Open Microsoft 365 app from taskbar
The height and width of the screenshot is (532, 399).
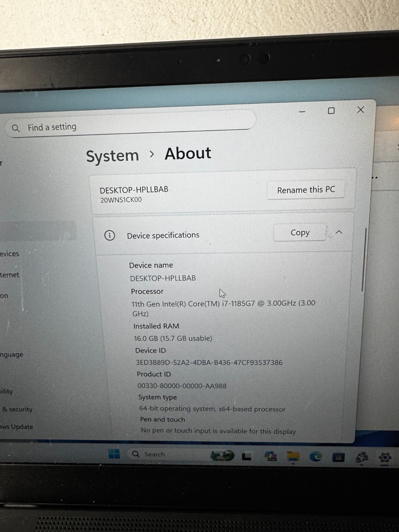click(x=271, y=456)
